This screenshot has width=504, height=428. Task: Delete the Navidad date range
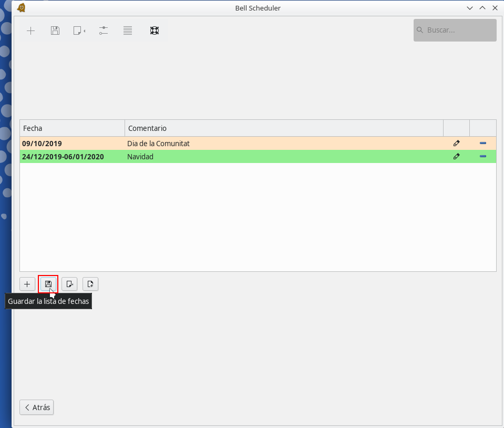tap(482, 156)
